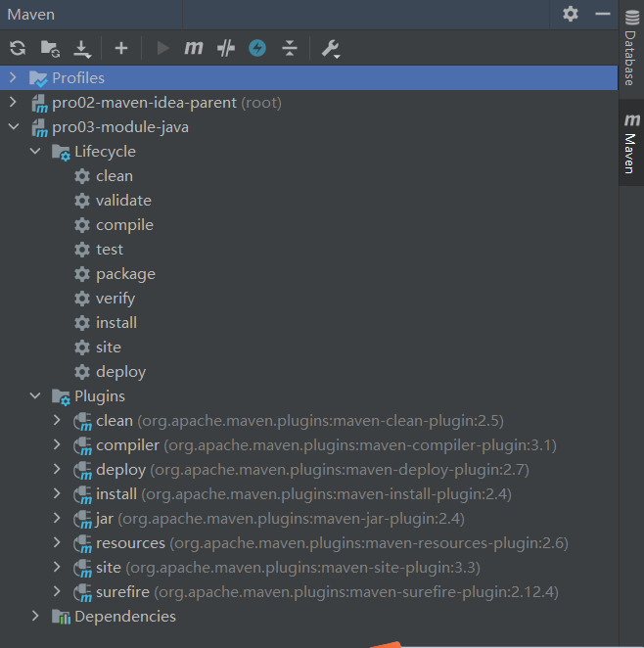Click the Profiles folder icon
Screen dimensions: 644x648
[x=38, y=78]
